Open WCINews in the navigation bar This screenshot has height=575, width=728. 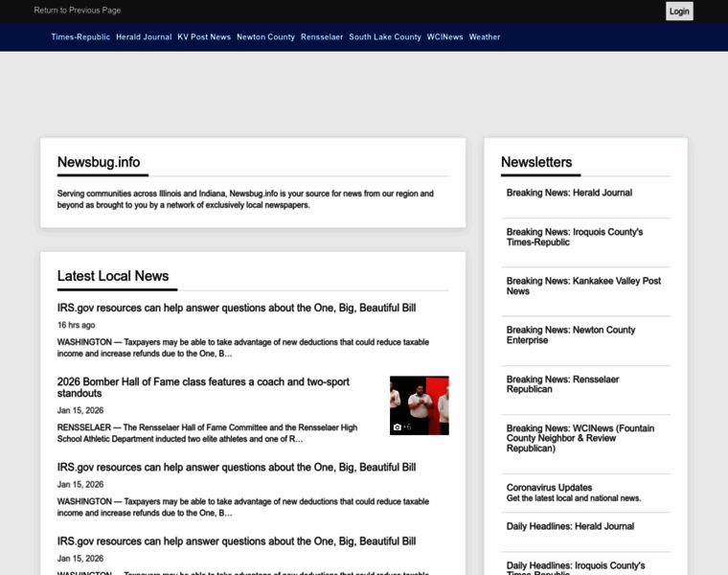pyautogui.click(x=444, y=36)
